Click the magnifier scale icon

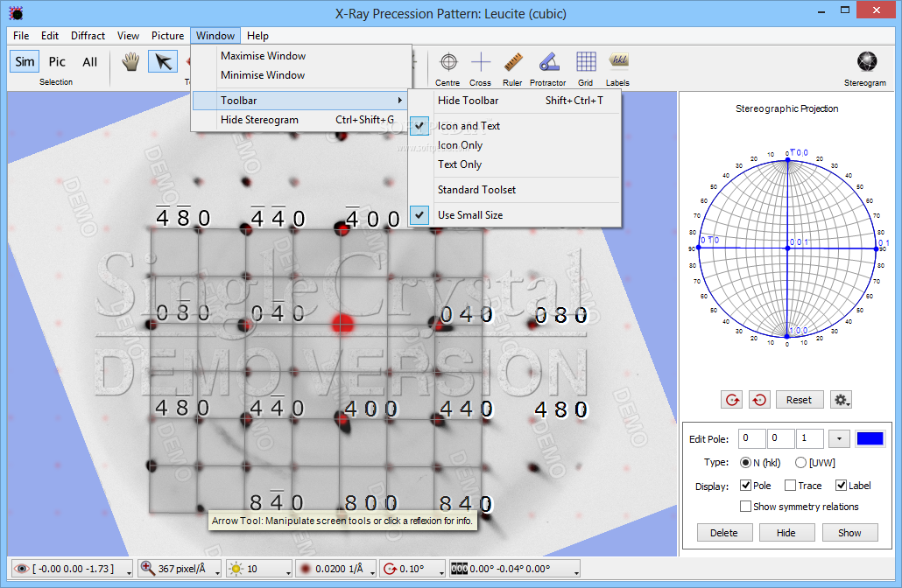pos(147,569)
